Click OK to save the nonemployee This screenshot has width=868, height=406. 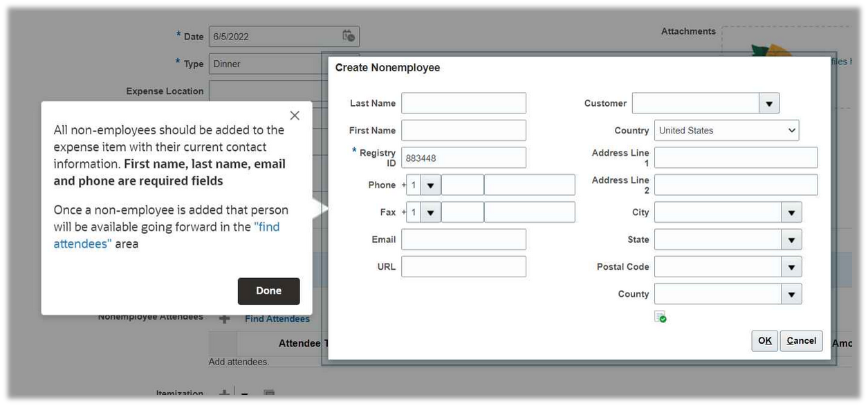[x=764, y=340]
